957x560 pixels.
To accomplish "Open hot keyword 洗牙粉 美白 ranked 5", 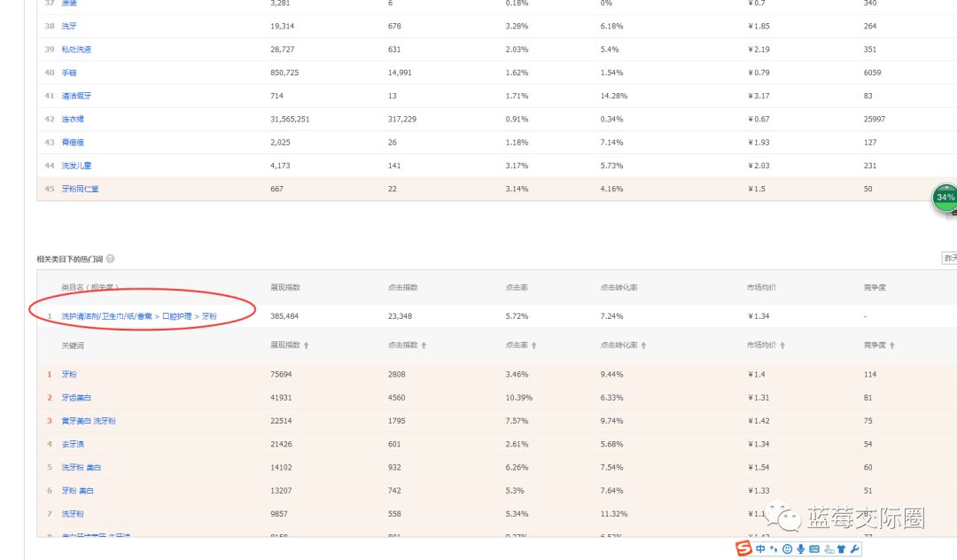I will click(x=82, y=467).
